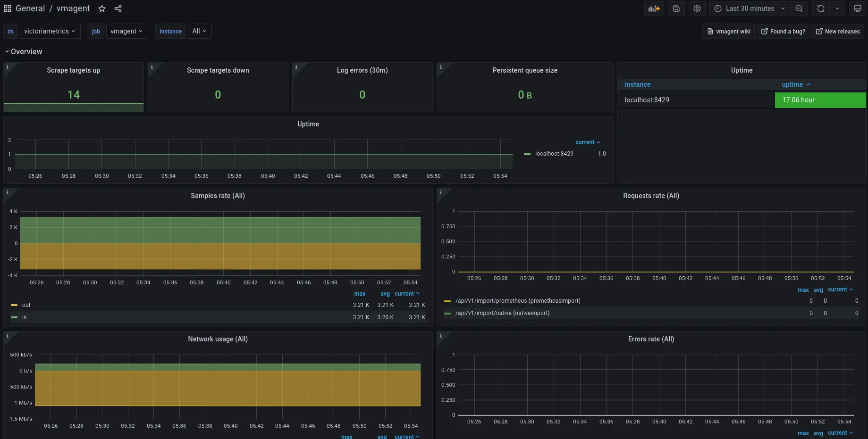Sort Uptime table by uptime column
Image resolution: width=868 pixels, height=439 pixels.
pos(792,84)
